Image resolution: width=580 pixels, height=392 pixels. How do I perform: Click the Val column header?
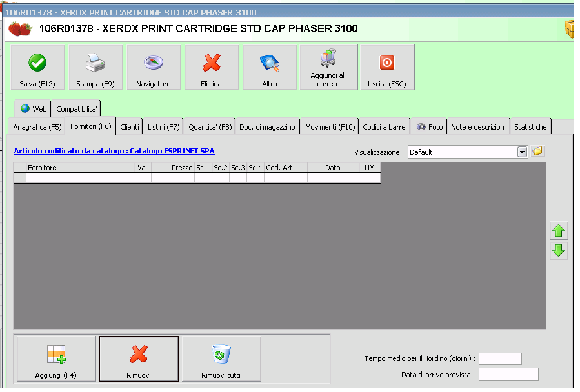pyautogui.click(x=143, y=168)
